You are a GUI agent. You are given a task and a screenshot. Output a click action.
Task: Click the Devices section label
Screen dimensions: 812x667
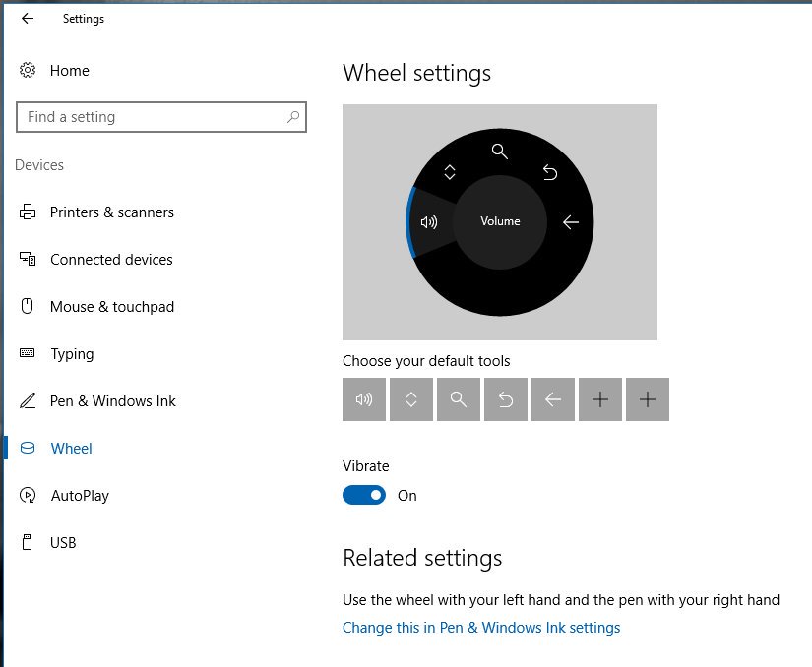click(x=39, y=165)
